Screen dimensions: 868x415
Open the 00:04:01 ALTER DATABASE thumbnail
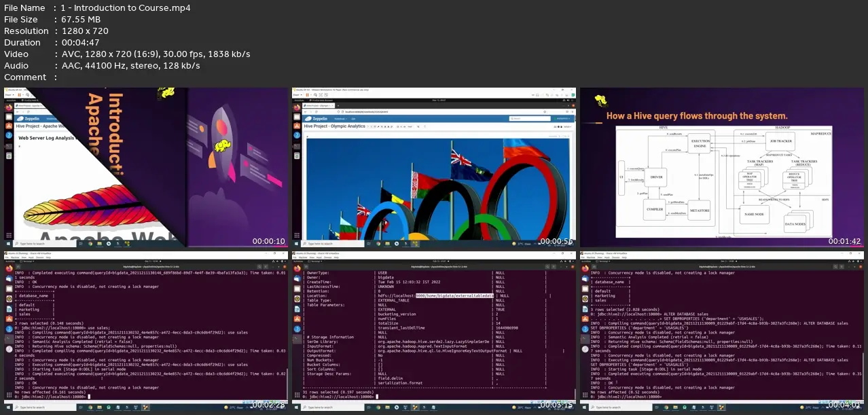[722, 331]
